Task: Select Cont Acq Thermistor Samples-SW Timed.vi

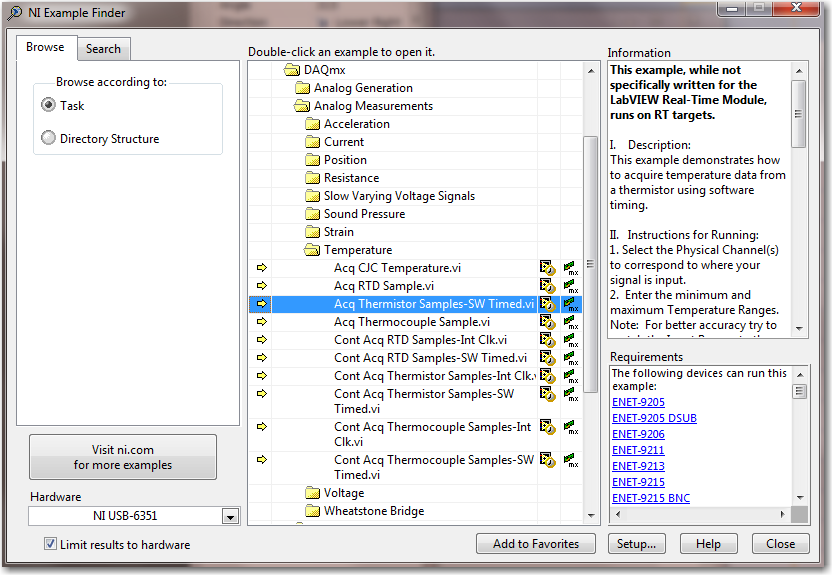Action: 424,401
